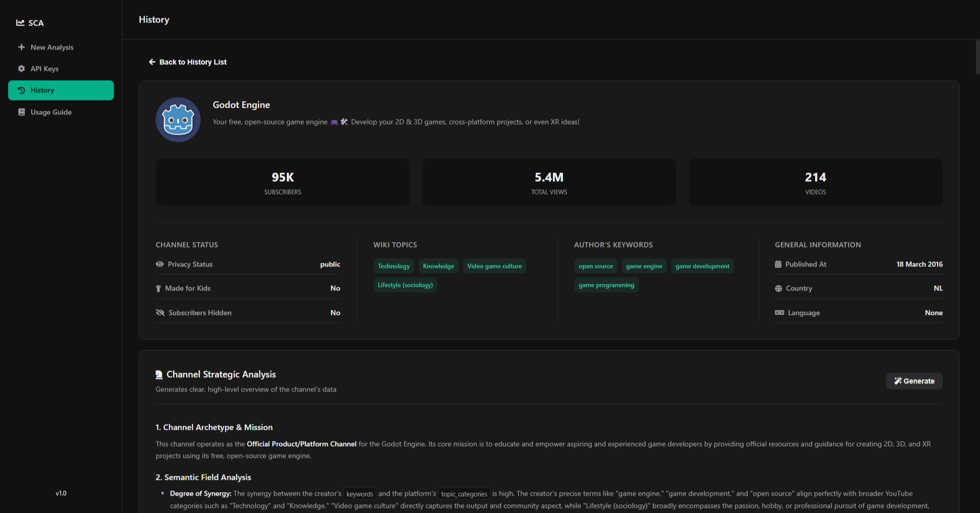980x513 pixels.
Task: Click the globe icon beside Country
Action: pos(778,288)
